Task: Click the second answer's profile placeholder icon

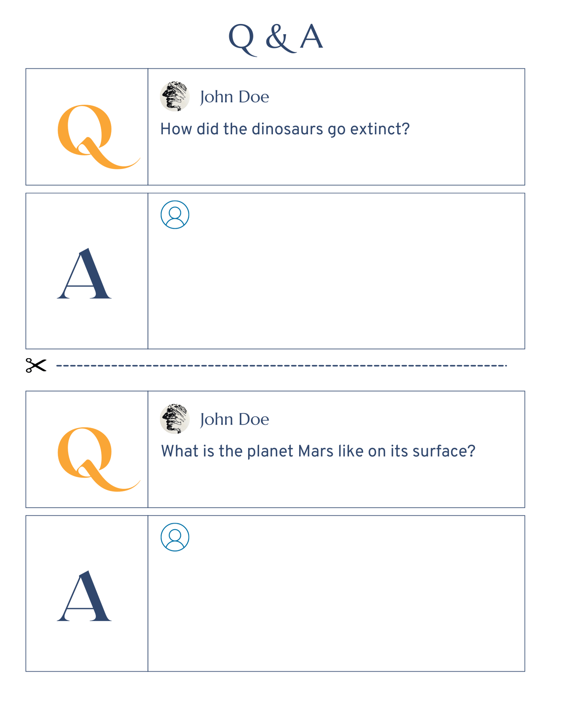Action: click(x=175, y=537)
